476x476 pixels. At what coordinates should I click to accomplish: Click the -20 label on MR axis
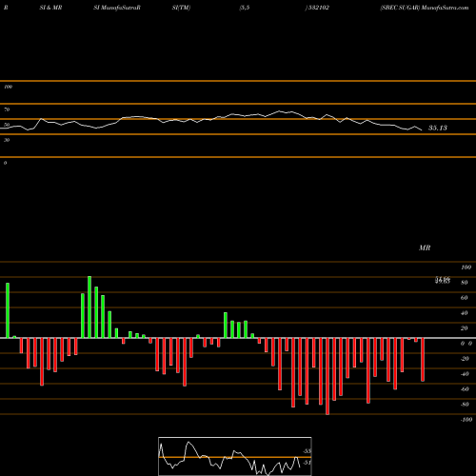click(465, 359)
